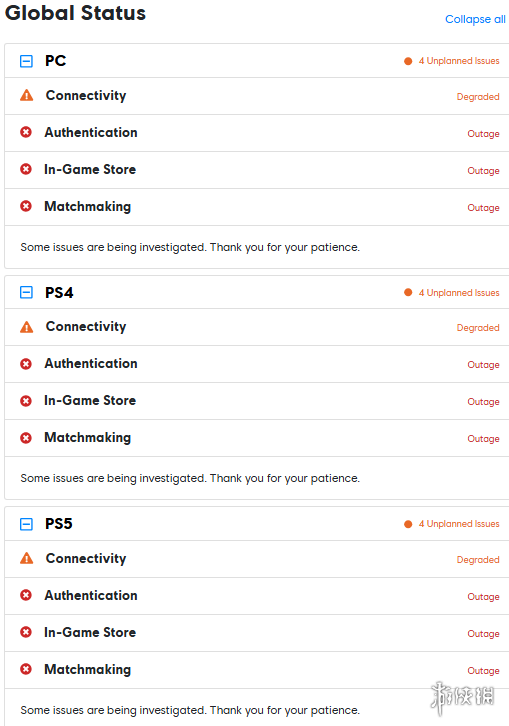
Task: Click the Collapse all link
Action: 475,19
